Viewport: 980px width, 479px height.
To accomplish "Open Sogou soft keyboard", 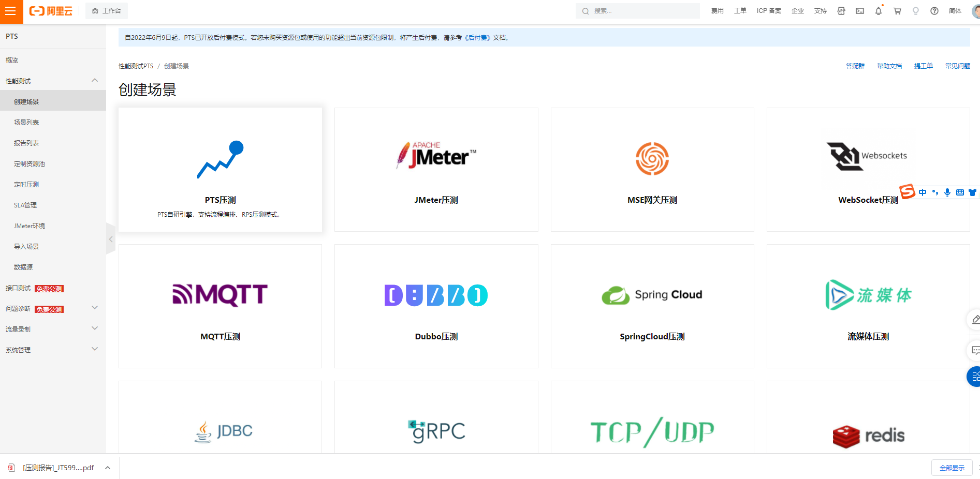I will [960, 192].
